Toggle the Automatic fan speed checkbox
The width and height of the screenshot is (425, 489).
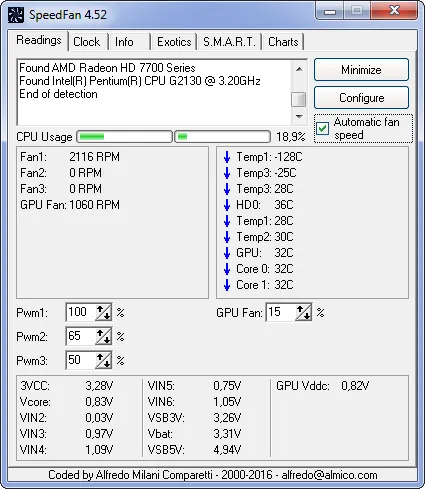point(323,128)
